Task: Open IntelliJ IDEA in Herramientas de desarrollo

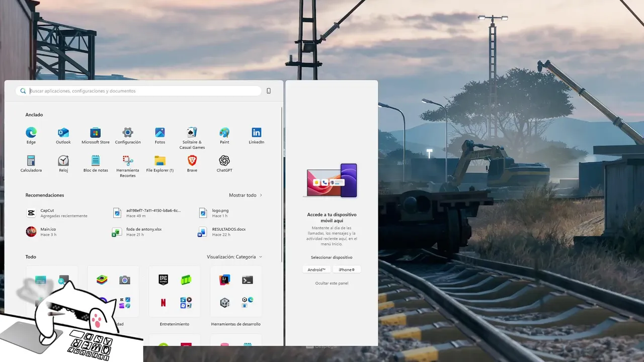Action: click(224, 280)
